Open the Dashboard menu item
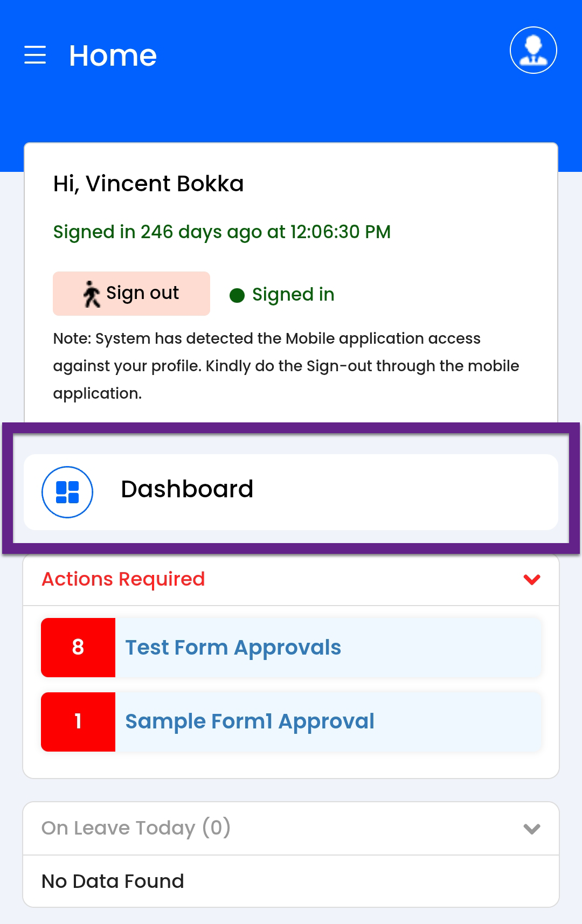This screenshot has height=924, width=582. [x=187, y=489]
